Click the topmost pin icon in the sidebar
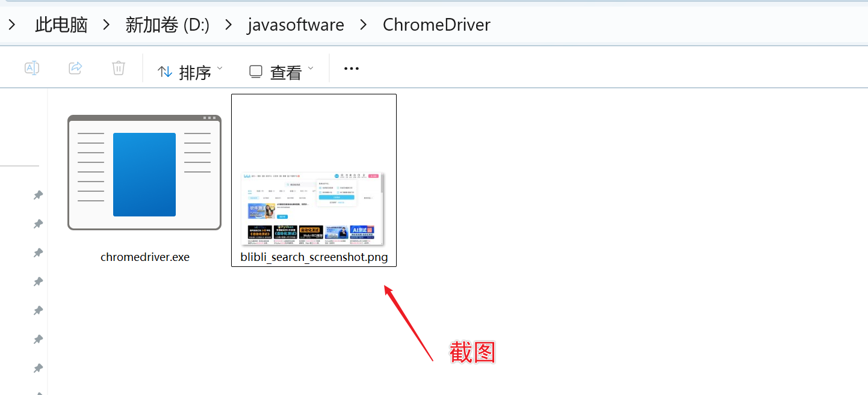868x395 pixels. tap(38, 195)
